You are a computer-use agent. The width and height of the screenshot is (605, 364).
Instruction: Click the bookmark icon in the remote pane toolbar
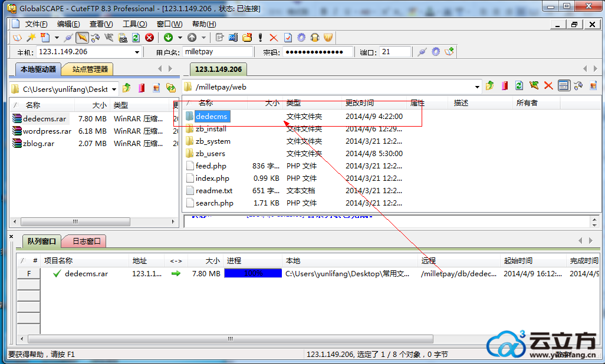coord(505,85)
